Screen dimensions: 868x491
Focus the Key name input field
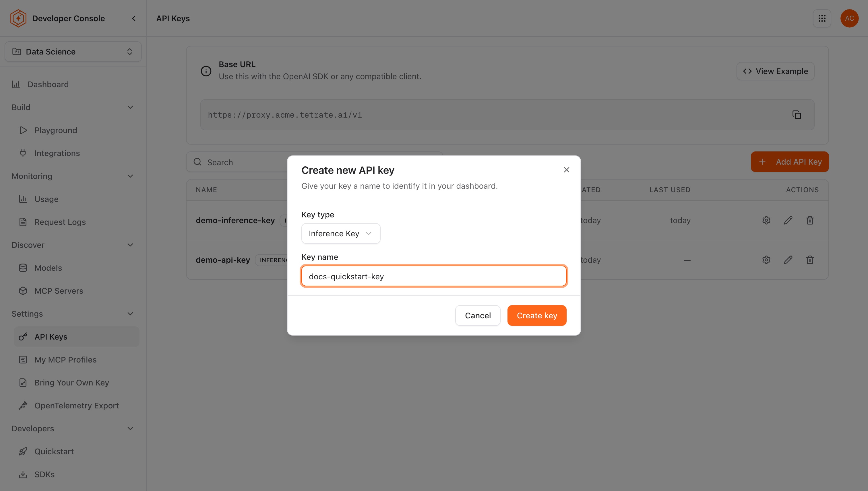coord(434,276)
